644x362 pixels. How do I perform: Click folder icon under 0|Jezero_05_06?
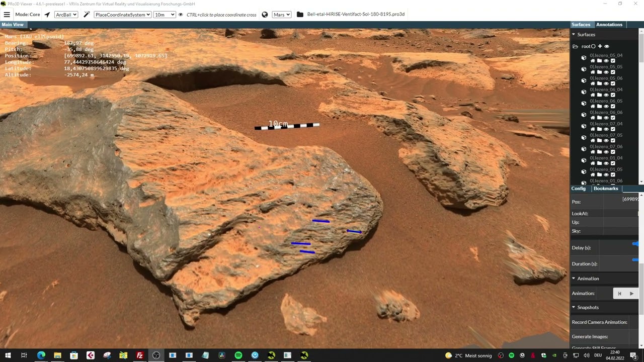pyautogui.click(x=599, y=83)
